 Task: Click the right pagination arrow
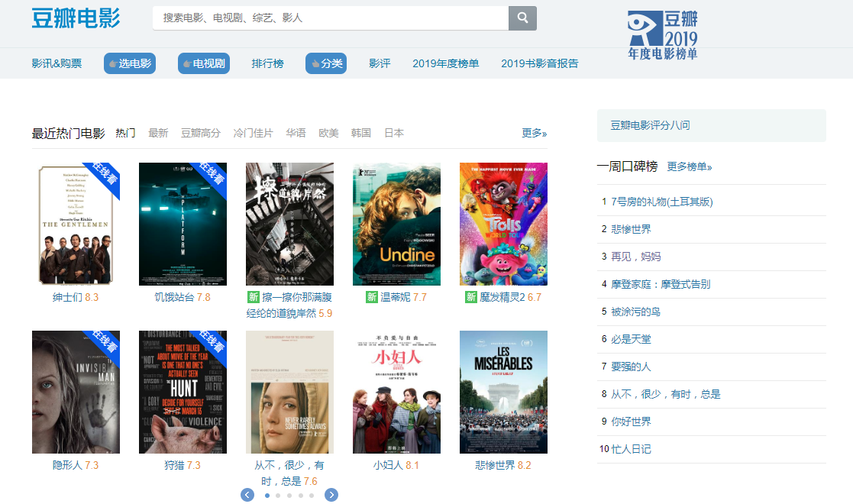(331, 495)
